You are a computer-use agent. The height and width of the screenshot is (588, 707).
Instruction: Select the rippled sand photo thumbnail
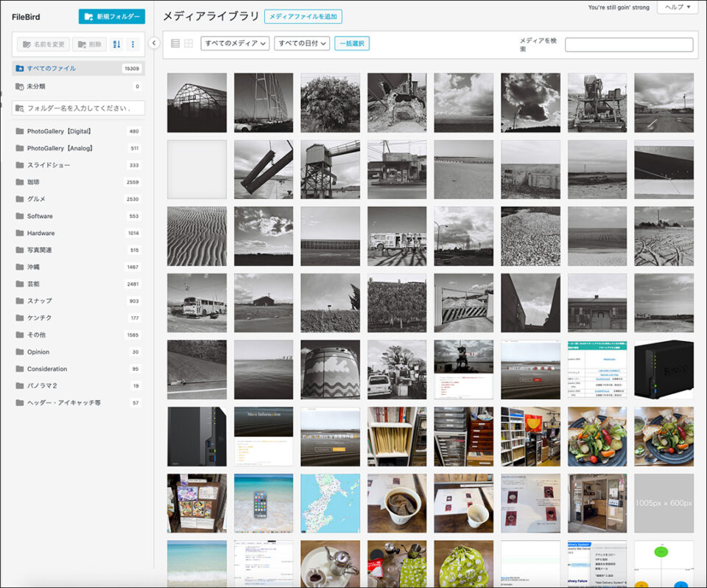(x=197, y=237)
